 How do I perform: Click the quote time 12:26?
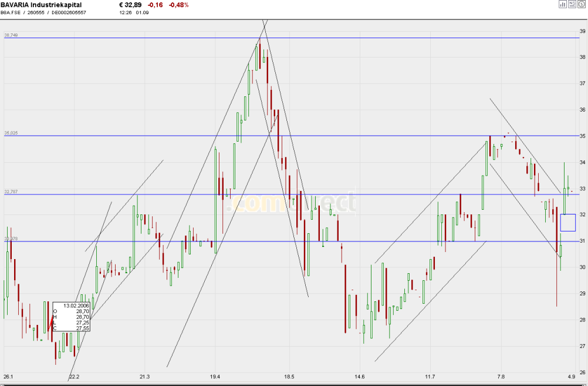click(x=125, y=12)
